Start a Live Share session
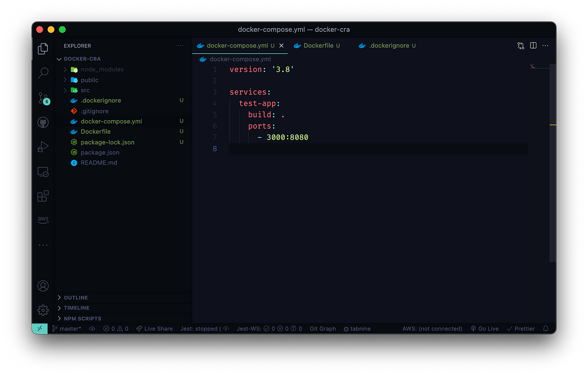 click(155, 329)
